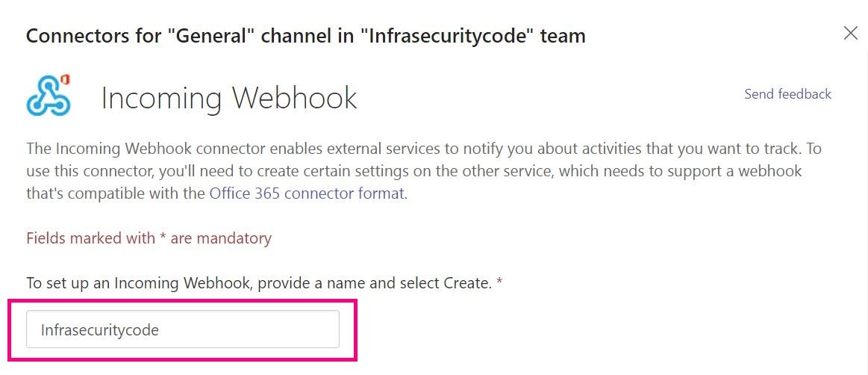The width and height of the screenshot is (868, 375).
Task: Click the Infrasecuritycode text inside the name box
Action: (100, 330)
